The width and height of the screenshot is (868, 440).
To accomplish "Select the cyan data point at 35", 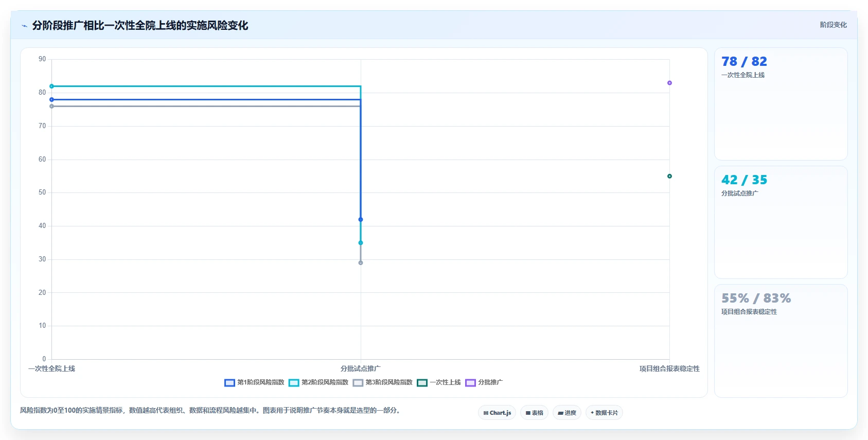I will pyautogui.click(x=361, y=243).
